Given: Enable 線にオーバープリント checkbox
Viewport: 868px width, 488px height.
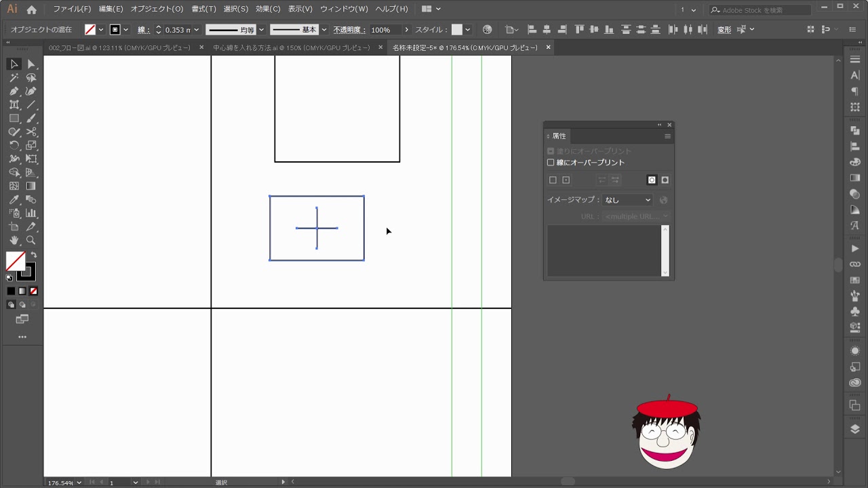Looking at the screenshot, I should coord(551,163).
